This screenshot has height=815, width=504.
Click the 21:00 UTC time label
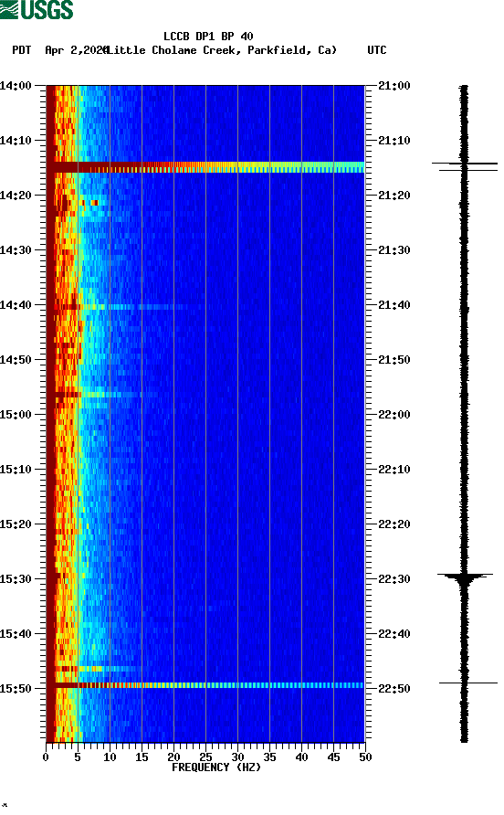394,86
